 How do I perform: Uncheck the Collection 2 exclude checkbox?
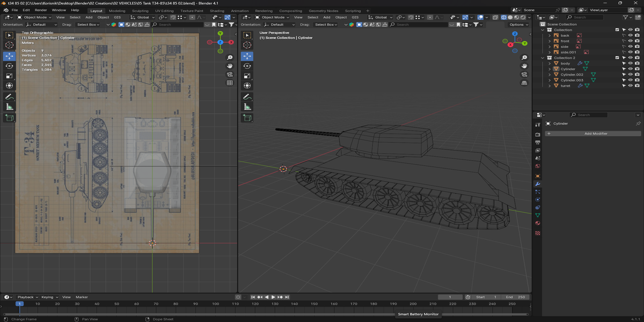[x=617, y=58]
